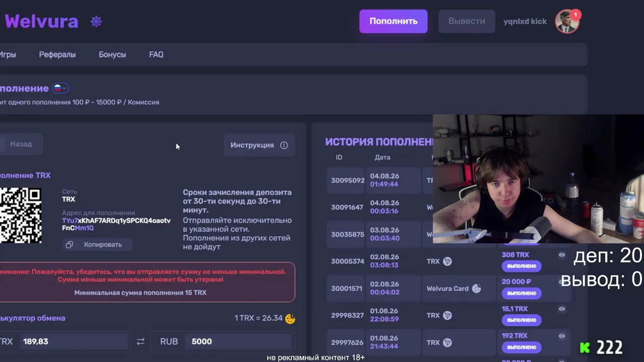This screenshot has height=362, width=644.
Task: View details via eye icon for 192 TRX
Action: 562,336
